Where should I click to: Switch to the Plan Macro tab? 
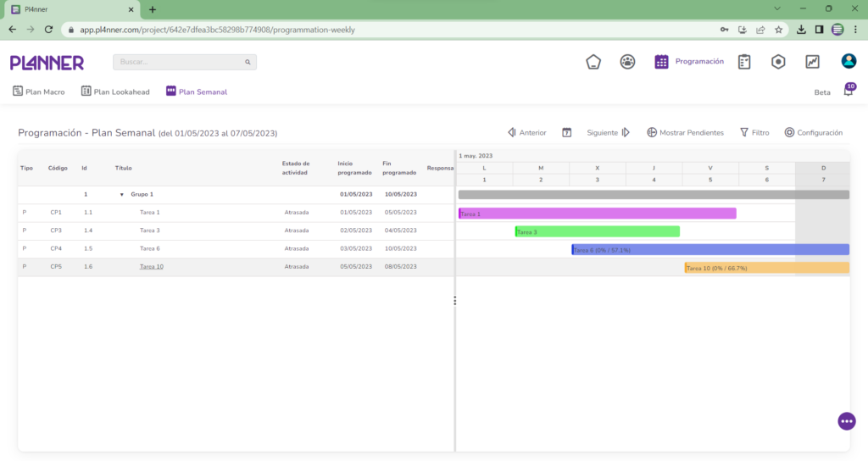click(39, 92)
